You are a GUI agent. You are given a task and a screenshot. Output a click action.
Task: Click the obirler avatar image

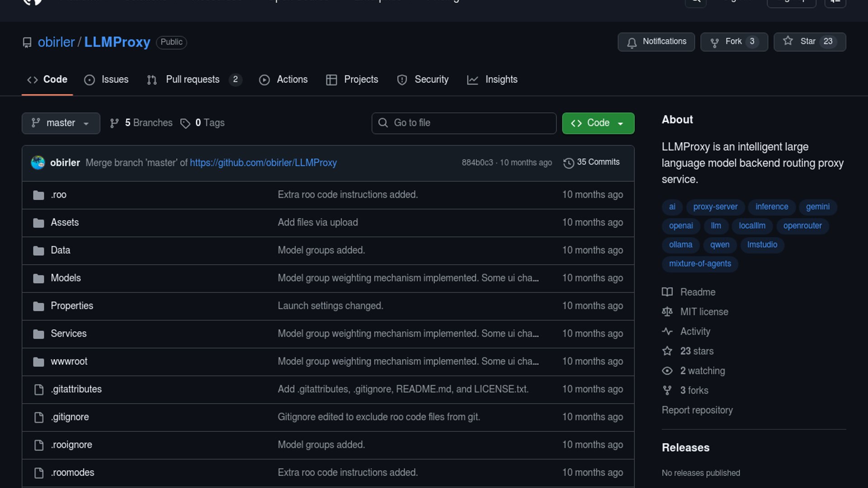[38, 163]
